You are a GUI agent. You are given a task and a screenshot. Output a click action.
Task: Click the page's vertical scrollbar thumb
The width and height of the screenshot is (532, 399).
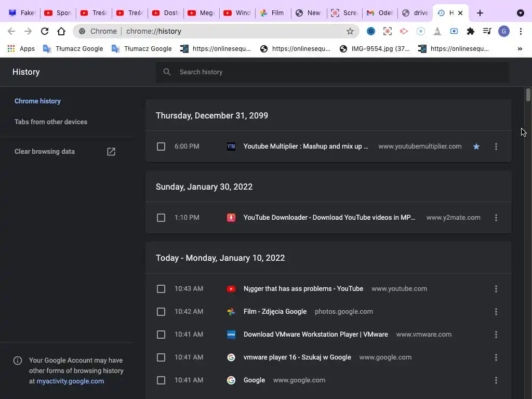528,95
